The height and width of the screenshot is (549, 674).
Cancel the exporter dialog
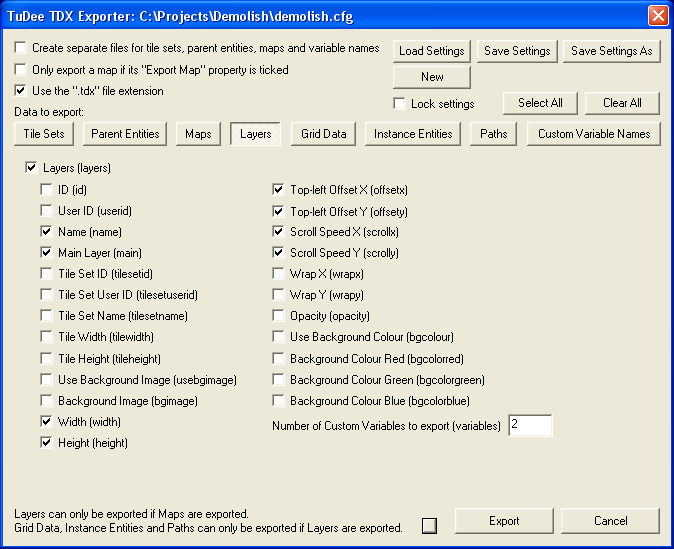coord(610,521)
